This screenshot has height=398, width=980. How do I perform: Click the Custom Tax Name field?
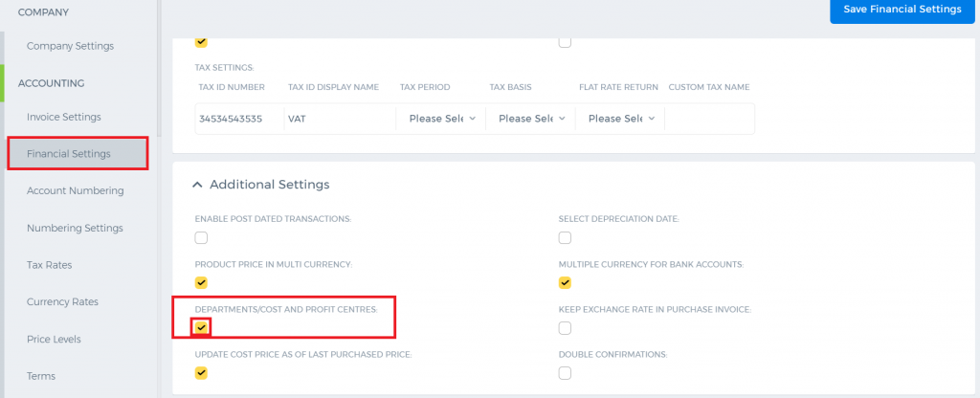[x=709, y=119]
